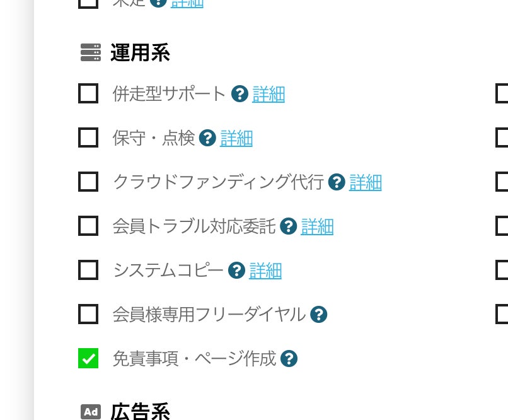Click the Ad icon beside 広告系
The image size is (508, 420).
[91, 412]
